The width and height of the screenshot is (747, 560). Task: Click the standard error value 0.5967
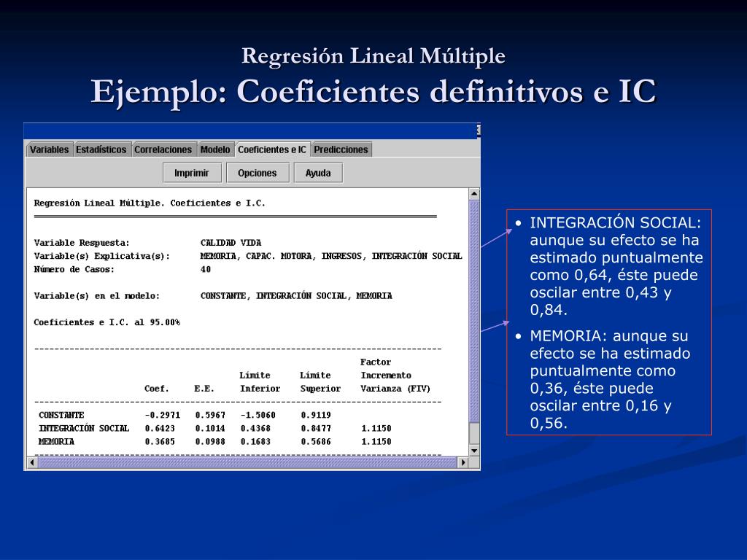click(x=210, y=415)
